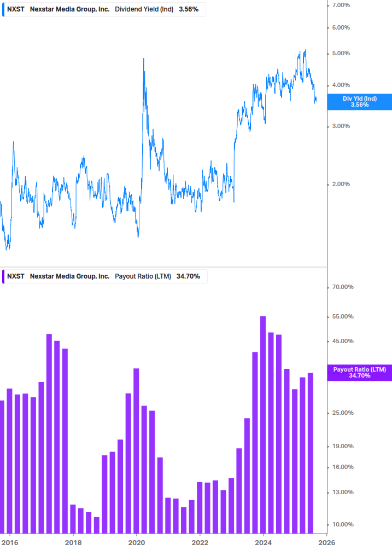Click the 25.00% payout axis value

343,413
